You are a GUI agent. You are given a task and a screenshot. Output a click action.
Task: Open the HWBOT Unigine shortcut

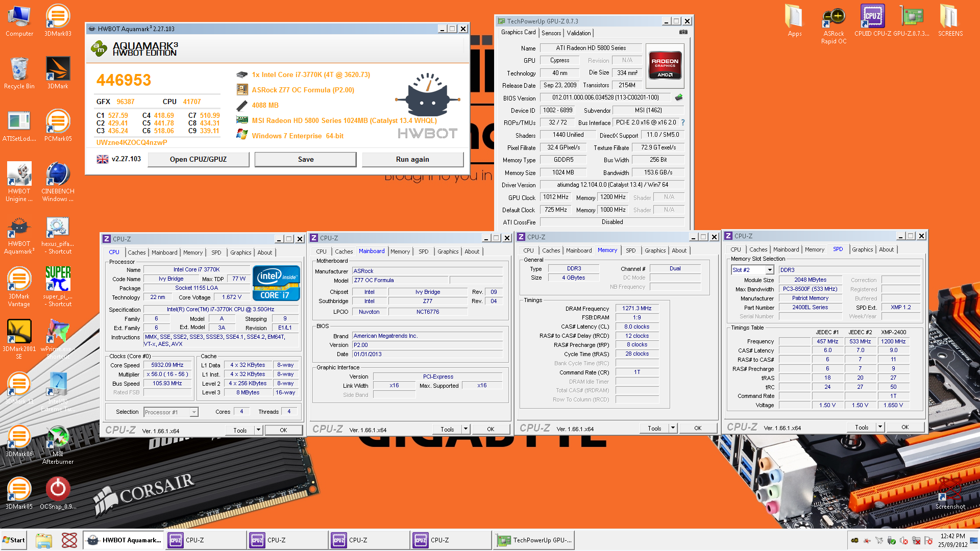19,182
